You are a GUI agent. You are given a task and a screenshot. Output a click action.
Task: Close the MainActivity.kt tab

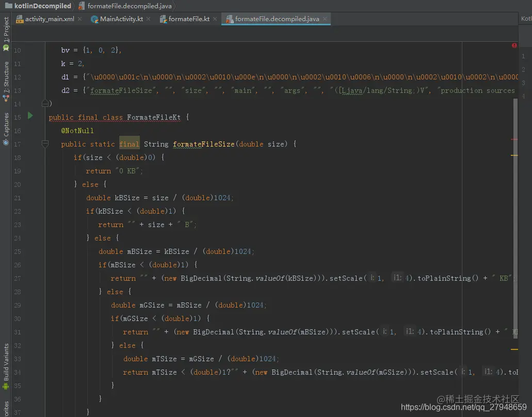[149, 19]
